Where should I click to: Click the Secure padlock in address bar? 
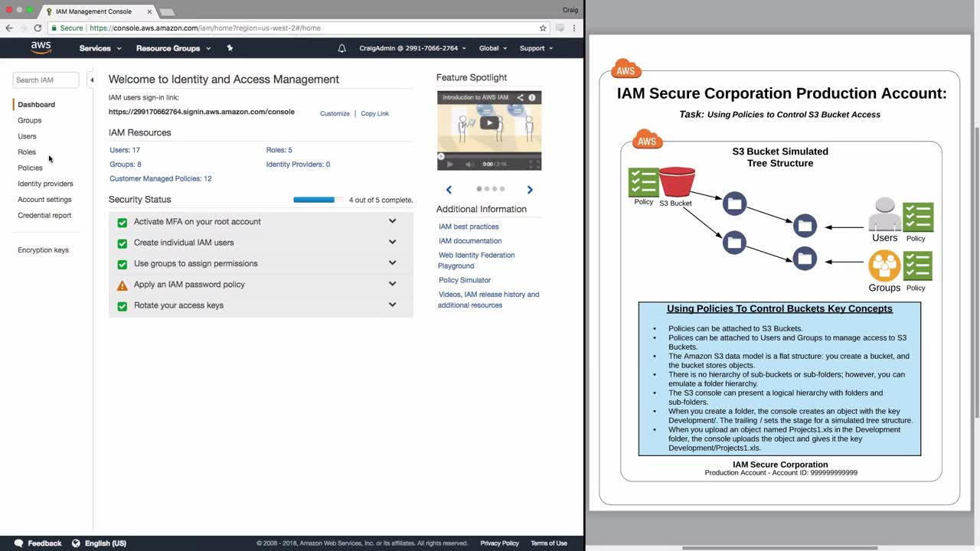click(54, 28)
